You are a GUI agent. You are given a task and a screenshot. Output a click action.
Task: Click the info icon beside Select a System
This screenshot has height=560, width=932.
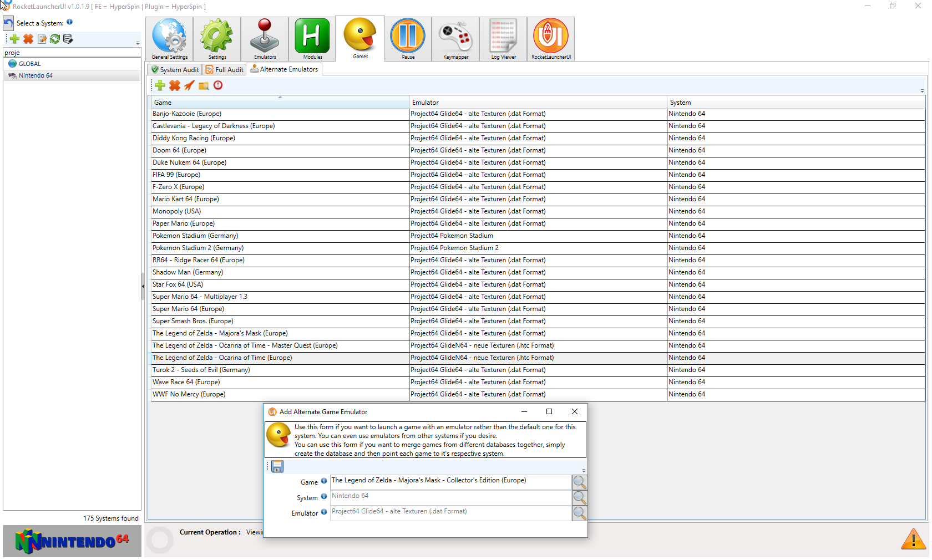click(69, 22)
